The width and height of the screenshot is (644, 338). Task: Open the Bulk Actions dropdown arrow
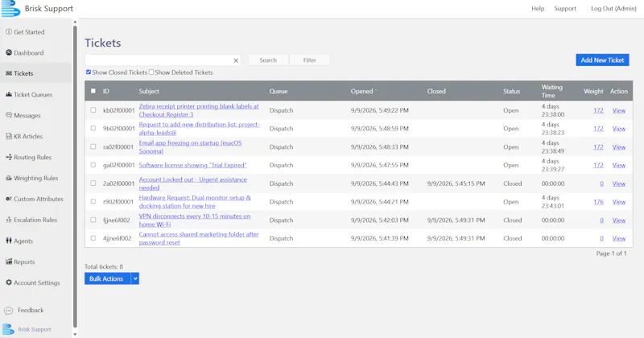(135, 278)
